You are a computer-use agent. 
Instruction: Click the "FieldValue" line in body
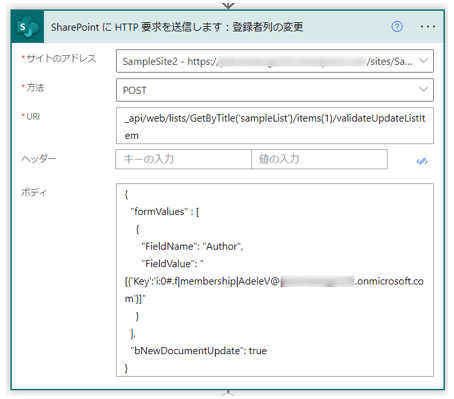coord(172,264)
